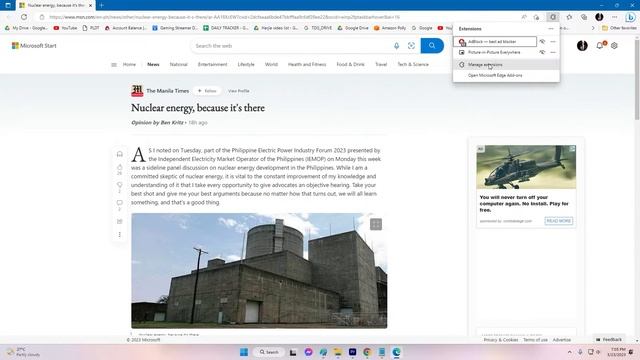Open the MSN page settings gear

tap(614, 46)
